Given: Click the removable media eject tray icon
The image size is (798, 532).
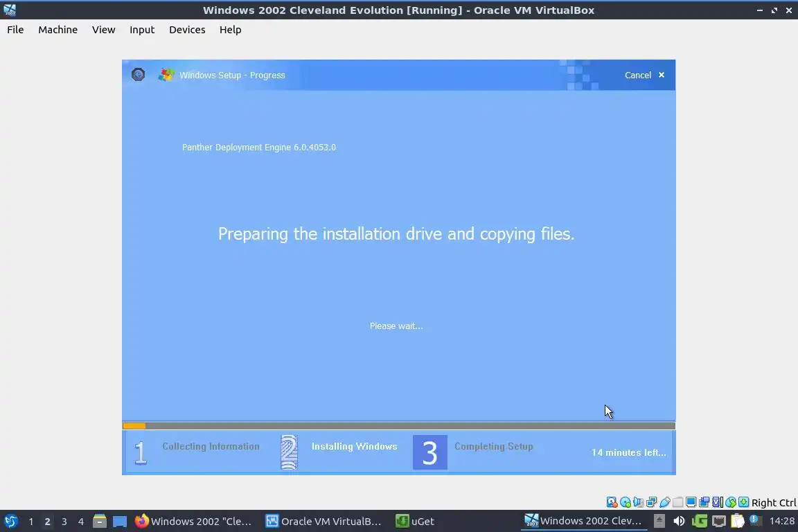Looking at the screenshot, I should (659, 521).
